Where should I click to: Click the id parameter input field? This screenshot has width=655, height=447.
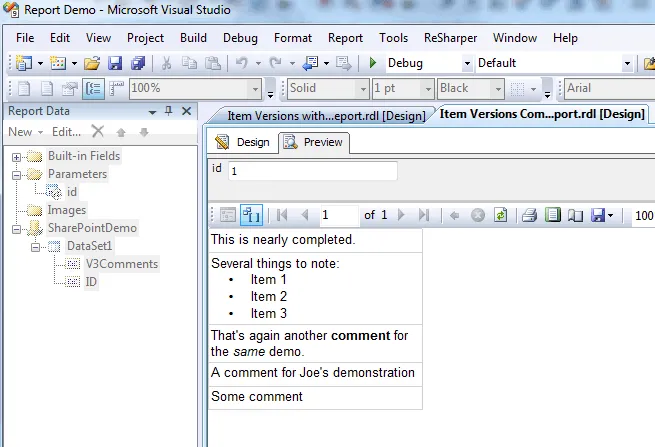pos(312,171)
